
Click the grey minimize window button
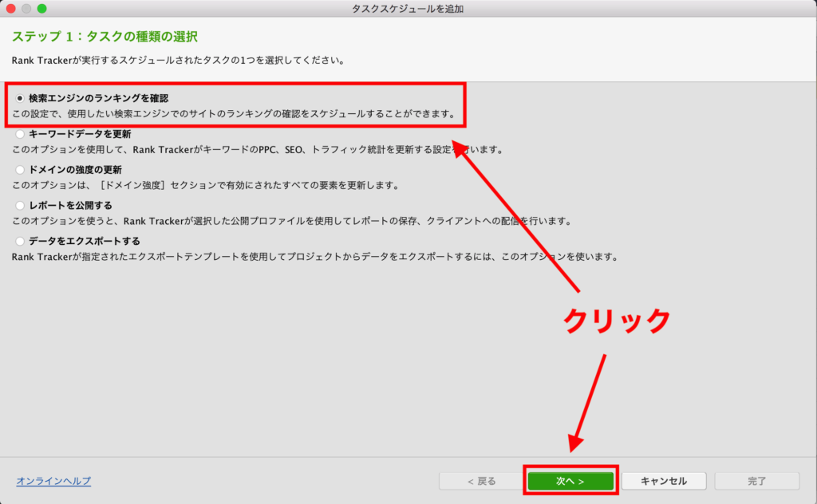(x=26, y=8)
